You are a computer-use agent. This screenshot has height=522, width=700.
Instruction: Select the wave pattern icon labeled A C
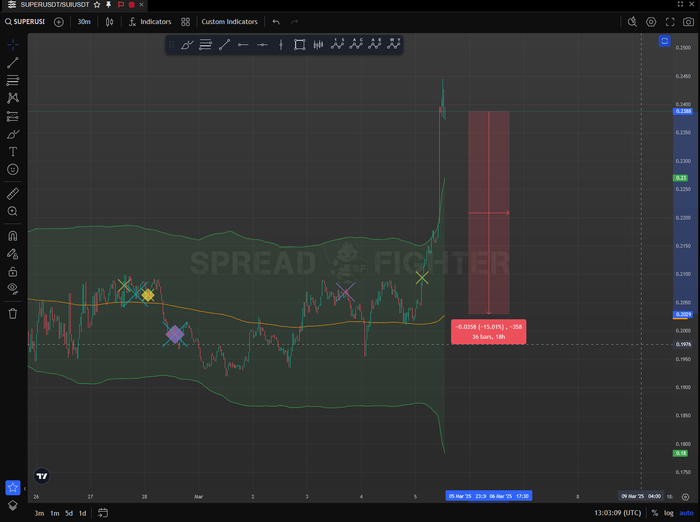(x=356, y=44)
